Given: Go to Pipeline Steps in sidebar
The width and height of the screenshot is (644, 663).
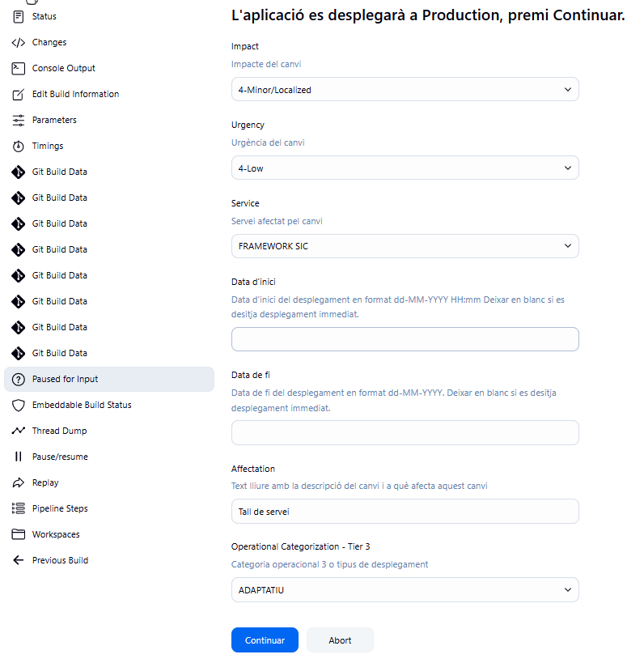Looking at the screenshot, I should pos(60,508).
